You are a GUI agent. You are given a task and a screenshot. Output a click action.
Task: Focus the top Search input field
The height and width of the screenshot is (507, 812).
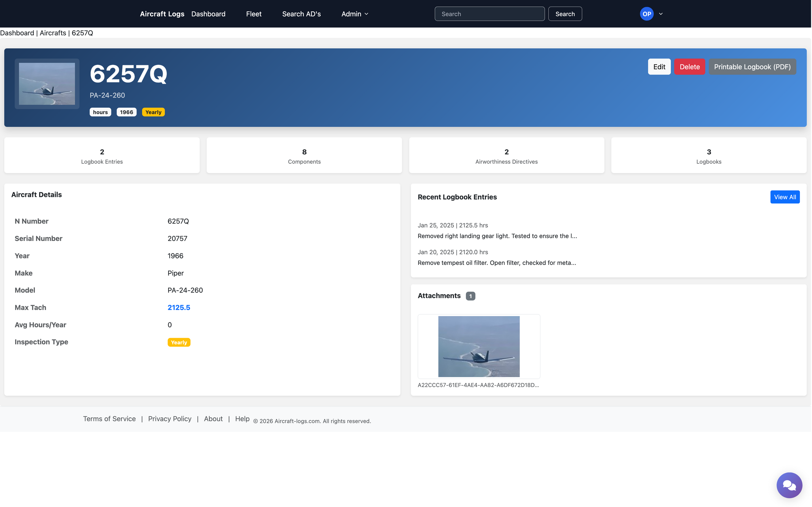point(489,14)
